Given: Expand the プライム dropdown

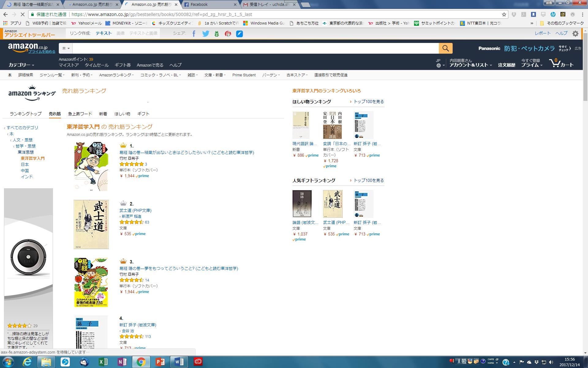Looking at the screenshot, I should [x=532, y=65].
